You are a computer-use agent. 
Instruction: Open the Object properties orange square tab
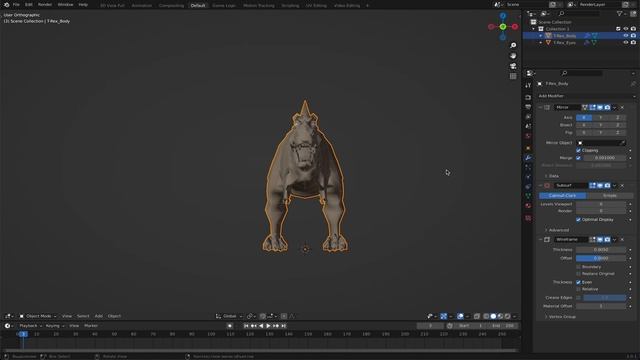(x=528, y=147)
